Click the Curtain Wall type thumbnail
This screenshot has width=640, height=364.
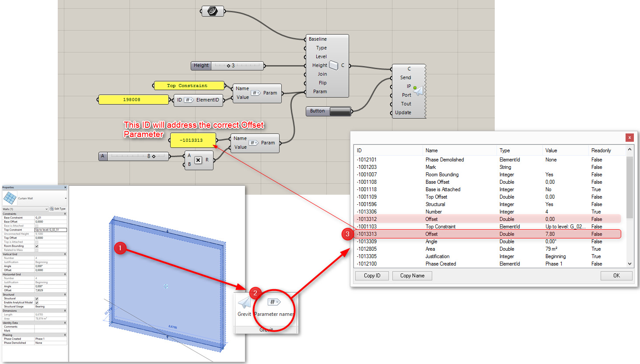(x=10, y=198)
